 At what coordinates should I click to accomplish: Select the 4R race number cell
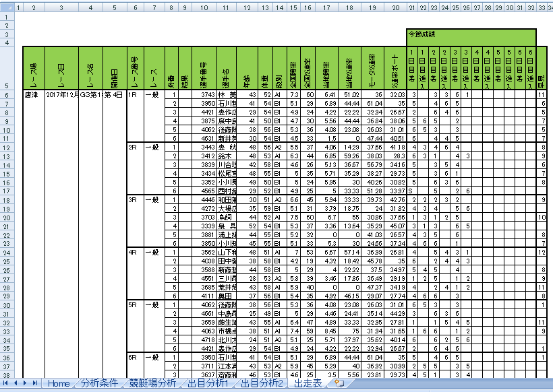(136, 253)
